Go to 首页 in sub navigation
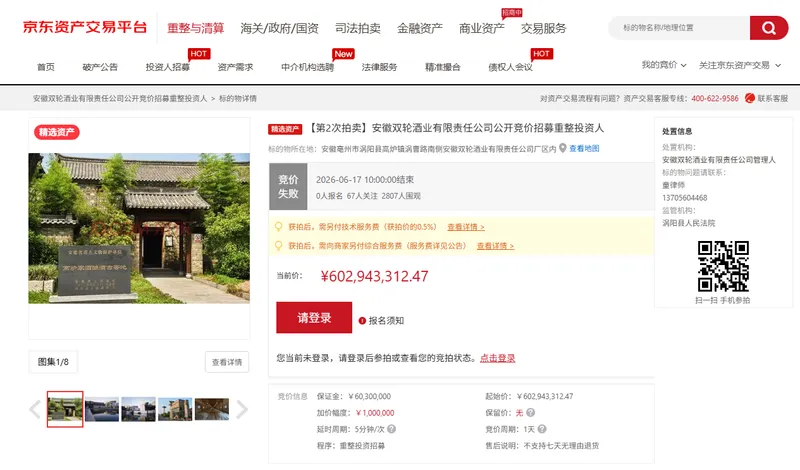Image resolution: width=800 pixels, height=470 pixels. pyautogui.click(x=46, y=67)
